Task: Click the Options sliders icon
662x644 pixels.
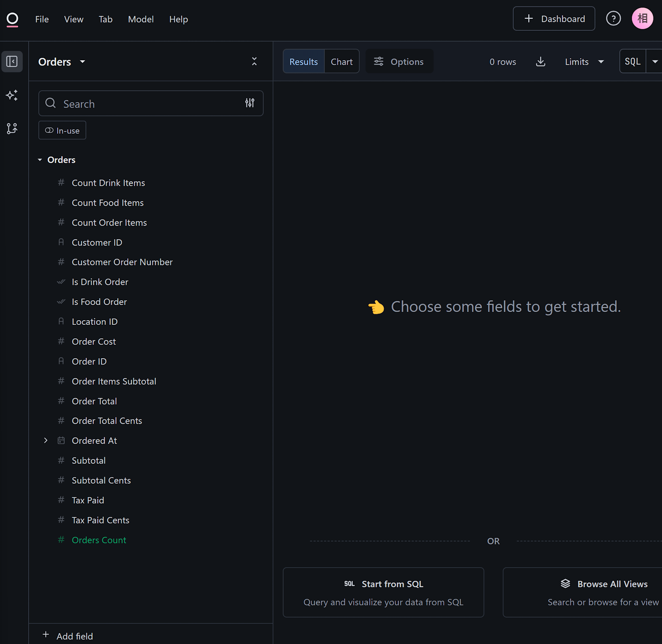Action: pyautogui.click(x=378, y=62)
